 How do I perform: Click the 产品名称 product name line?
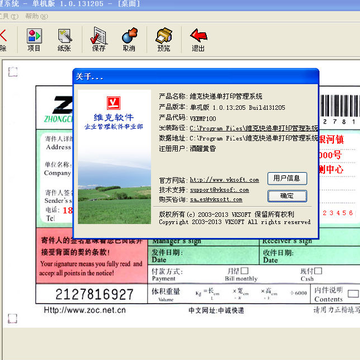[211, 97]
